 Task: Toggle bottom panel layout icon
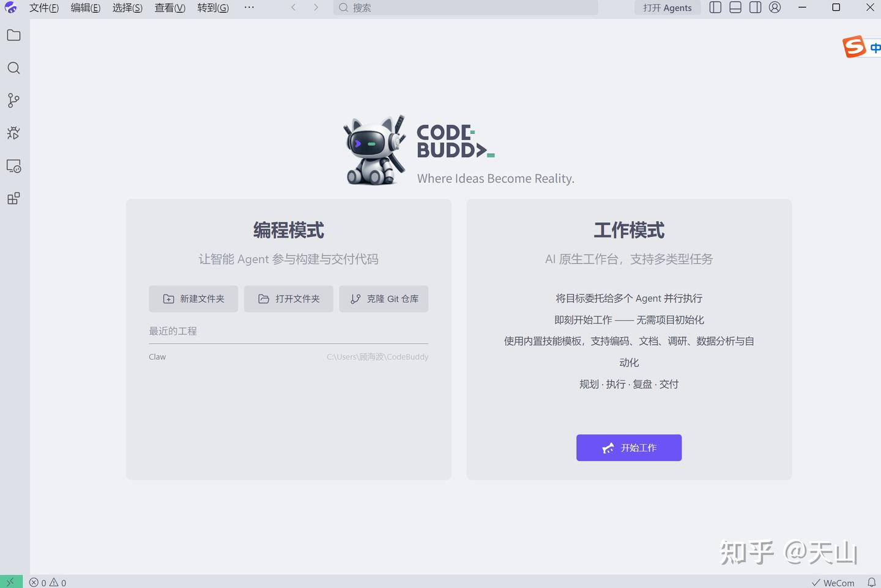pos(735,7)
